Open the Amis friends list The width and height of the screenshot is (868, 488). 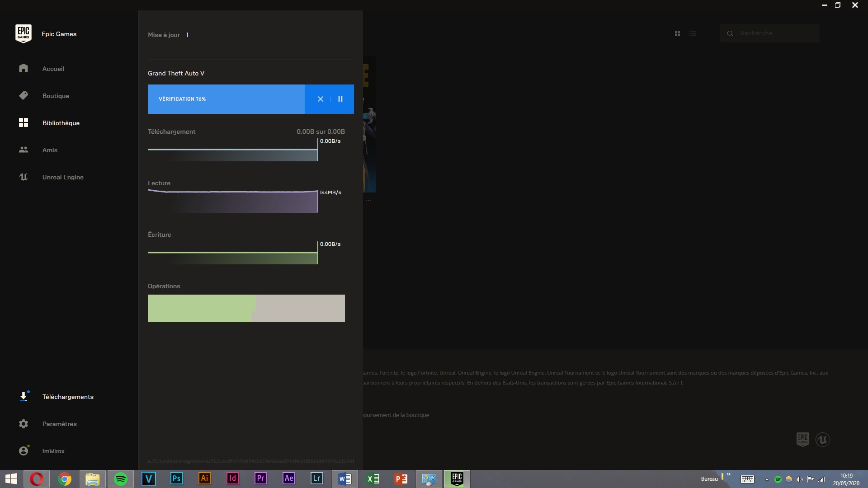(50, 150)
